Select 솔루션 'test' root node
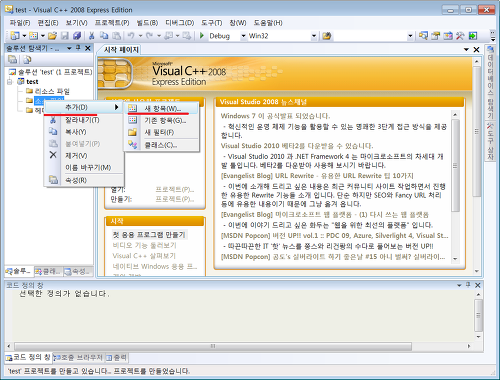This screenshot has width=500, height=380. pos(55,72)
